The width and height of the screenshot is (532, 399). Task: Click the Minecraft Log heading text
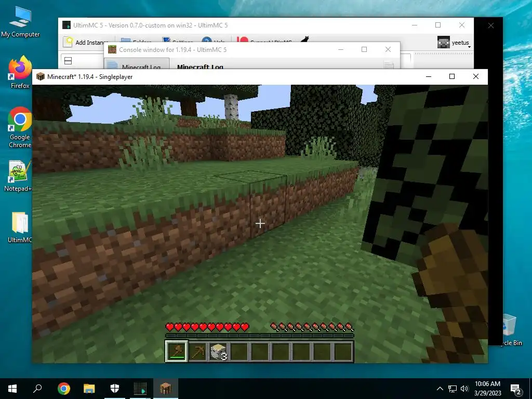(x=200, y=66)
